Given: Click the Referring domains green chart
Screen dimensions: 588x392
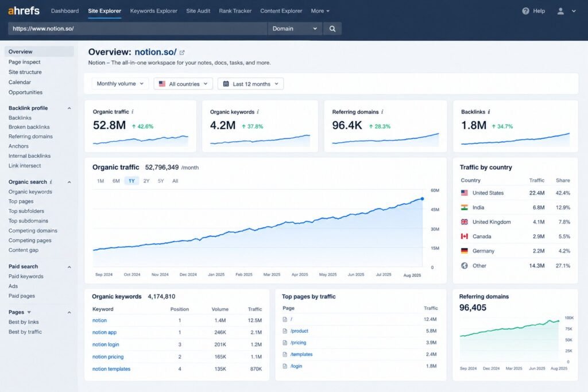Looking at the screenshot, I should point(509,340).
